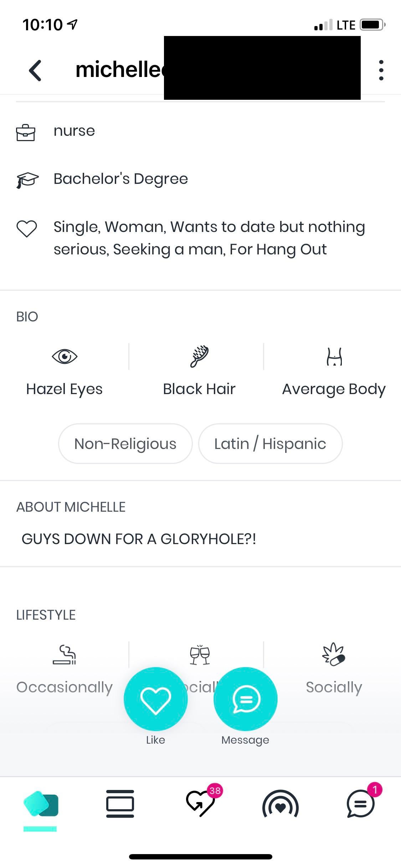
Task: Open the stacked browse list tab
Action: coord(120,804)
